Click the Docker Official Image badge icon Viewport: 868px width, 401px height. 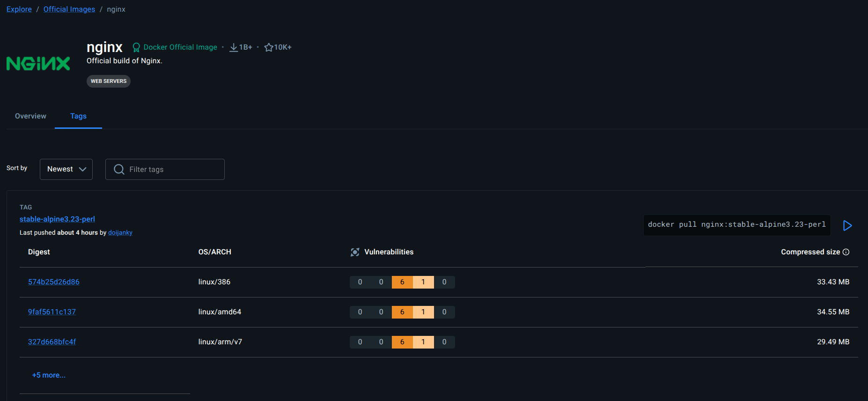point(136,47)
